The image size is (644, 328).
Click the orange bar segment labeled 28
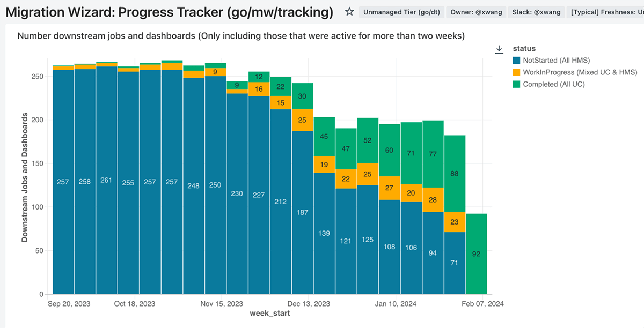[433, 200]
